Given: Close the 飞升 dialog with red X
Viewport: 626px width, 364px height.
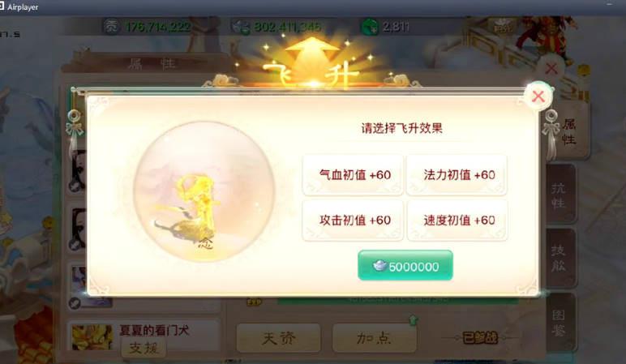Looking at the screenshot, I should click(x=538, y=96).
